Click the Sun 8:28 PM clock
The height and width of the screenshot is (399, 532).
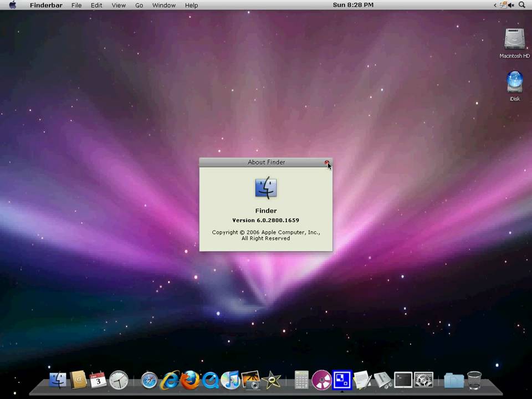353,5
